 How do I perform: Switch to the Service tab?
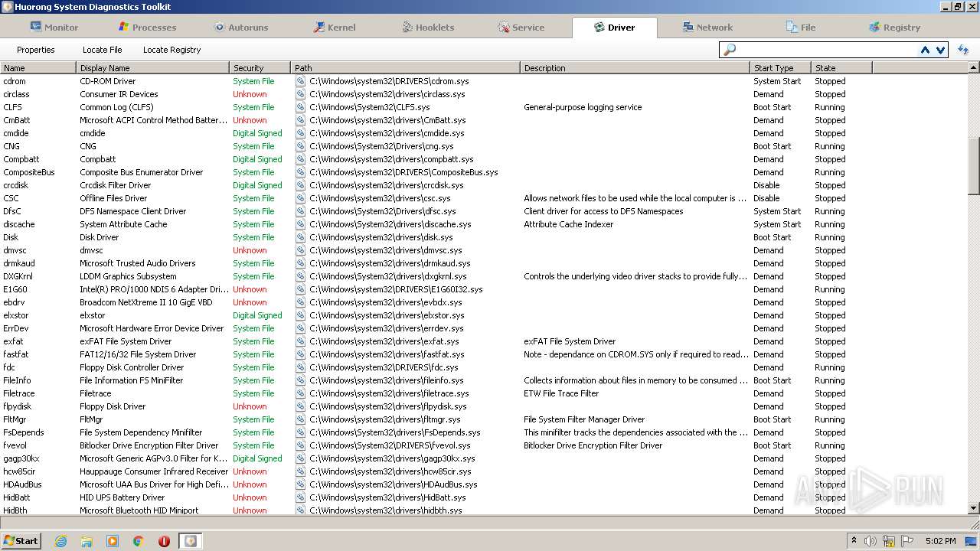click(x=521, y=27)
